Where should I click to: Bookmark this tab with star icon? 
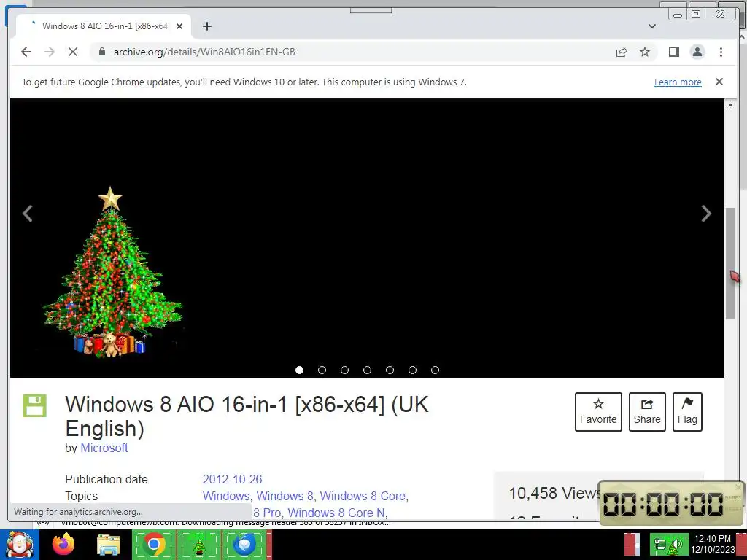tap(645, 52)
